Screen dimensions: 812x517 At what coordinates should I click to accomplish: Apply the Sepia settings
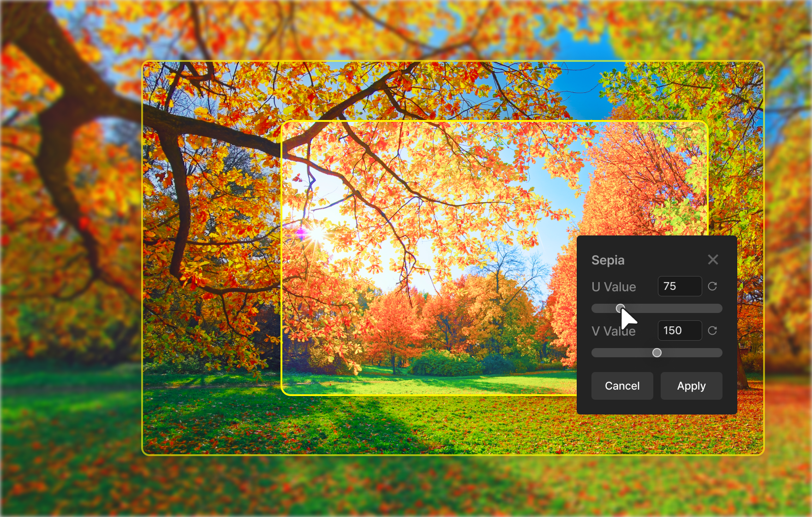pos(691,386)
